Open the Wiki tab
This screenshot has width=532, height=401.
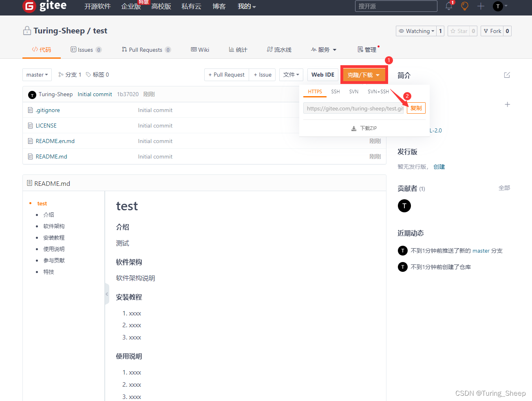pyautogui.click(x=200, y=50)
